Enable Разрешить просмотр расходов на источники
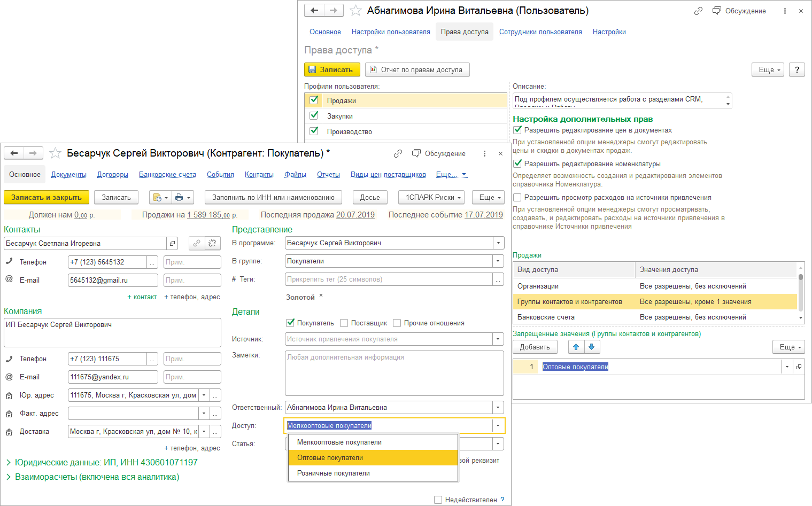Image resolution: width=812 pixels, height=506 pixels. [x=517, y=197]
